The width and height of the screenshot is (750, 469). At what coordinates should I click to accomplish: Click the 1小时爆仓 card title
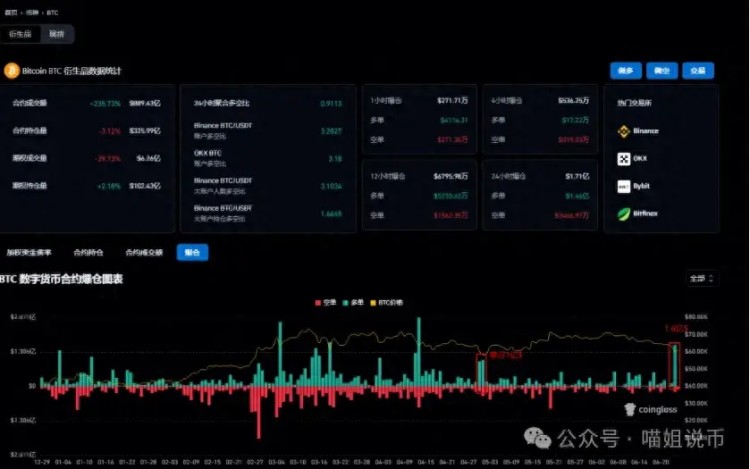click(x=386, y=101)
